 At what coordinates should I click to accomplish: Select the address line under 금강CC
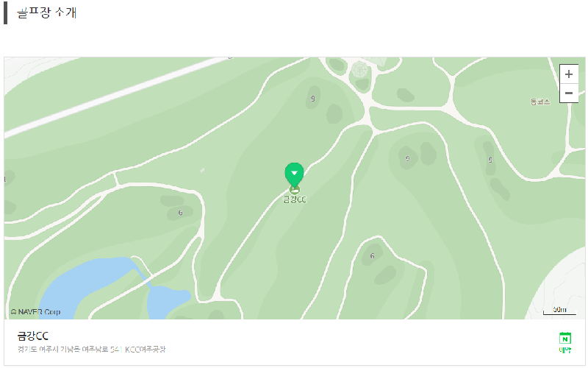91,349
